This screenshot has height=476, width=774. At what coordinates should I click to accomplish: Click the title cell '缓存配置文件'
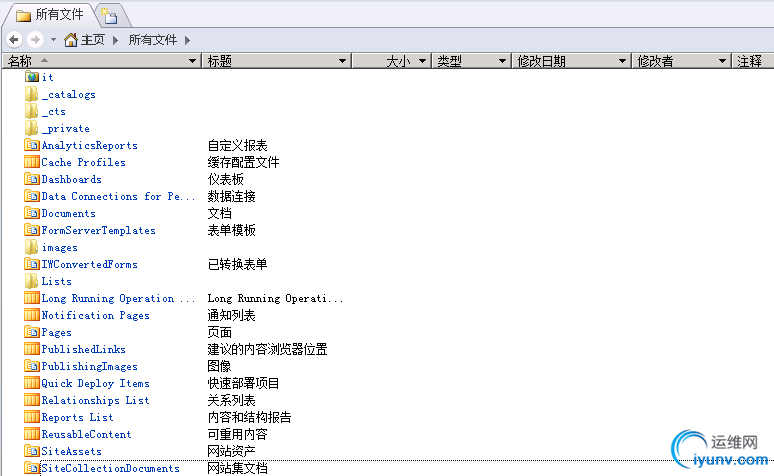(243, 162)
